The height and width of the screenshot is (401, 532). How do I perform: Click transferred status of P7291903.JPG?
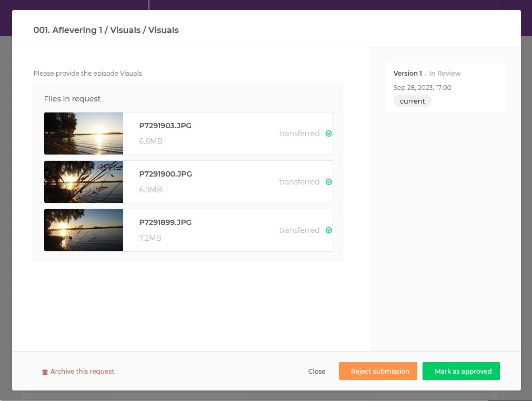pyautogui.click(x=299, y=133)
